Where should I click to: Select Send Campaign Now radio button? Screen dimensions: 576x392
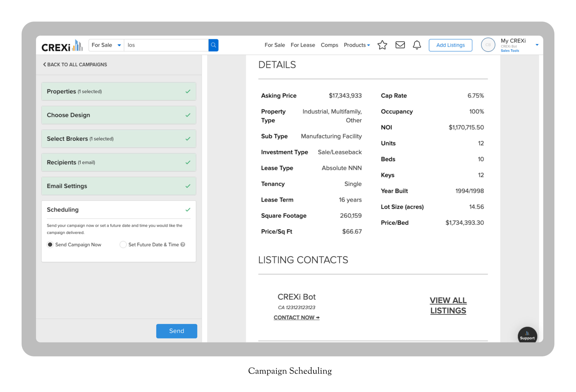tap(50, 244)
